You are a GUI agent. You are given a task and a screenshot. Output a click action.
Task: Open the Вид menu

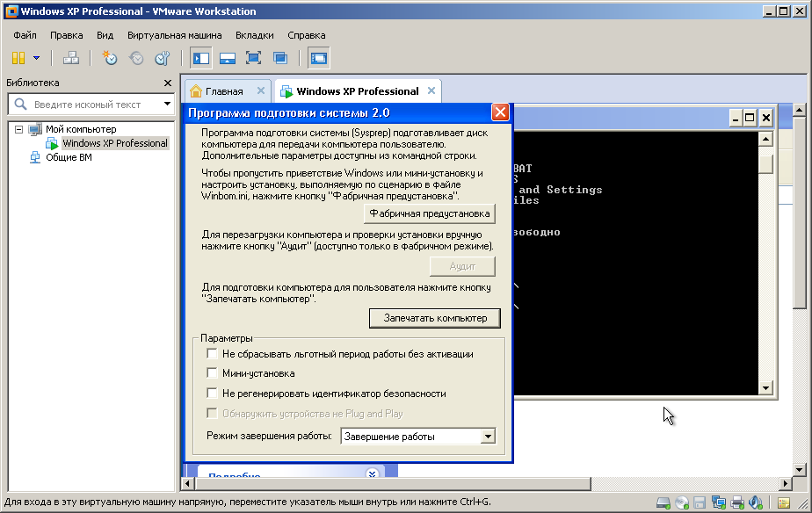[x=105, y=35]
